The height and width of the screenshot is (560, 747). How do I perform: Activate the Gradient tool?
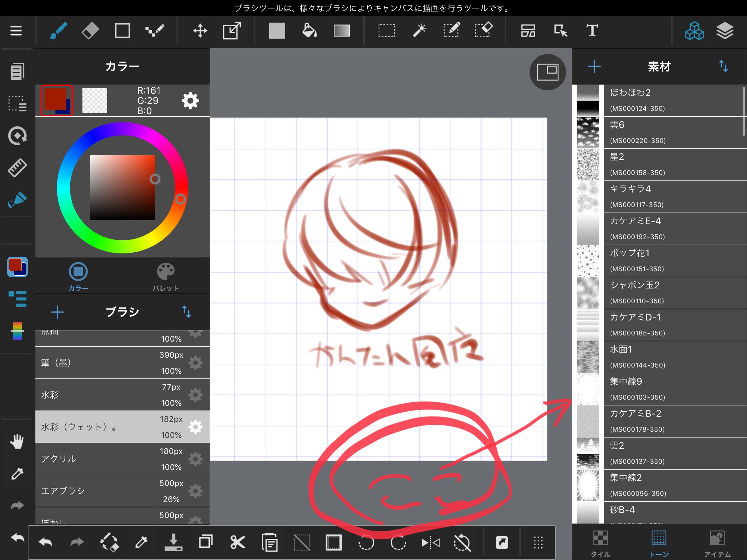[x=341, y=31]
